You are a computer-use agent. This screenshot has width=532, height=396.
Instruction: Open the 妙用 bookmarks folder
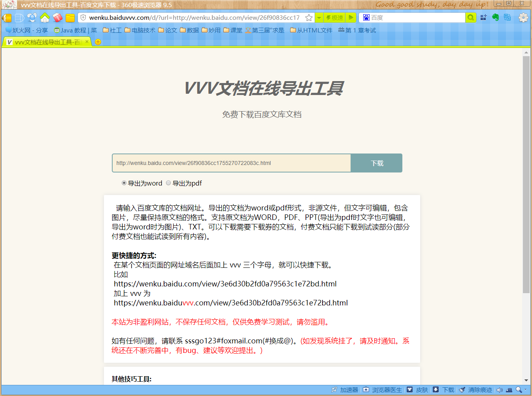211,30
